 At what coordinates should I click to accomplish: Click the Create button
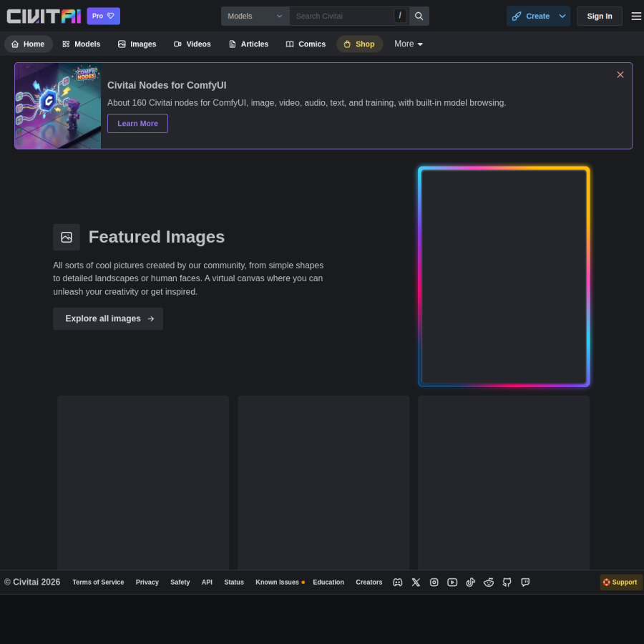tap(531, 16)
